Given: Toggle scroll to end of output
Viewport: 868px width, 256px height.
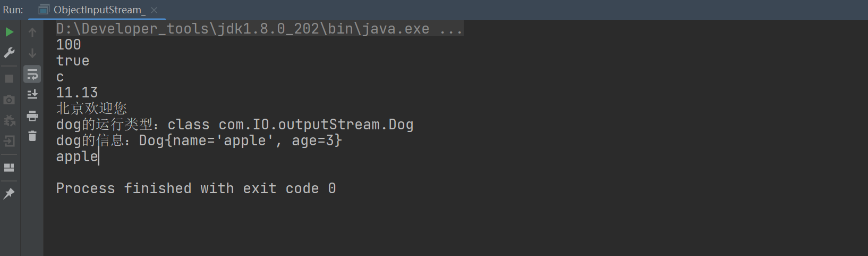Looking at the screenshot, I should pyautogui.click(x=32, y=95).
